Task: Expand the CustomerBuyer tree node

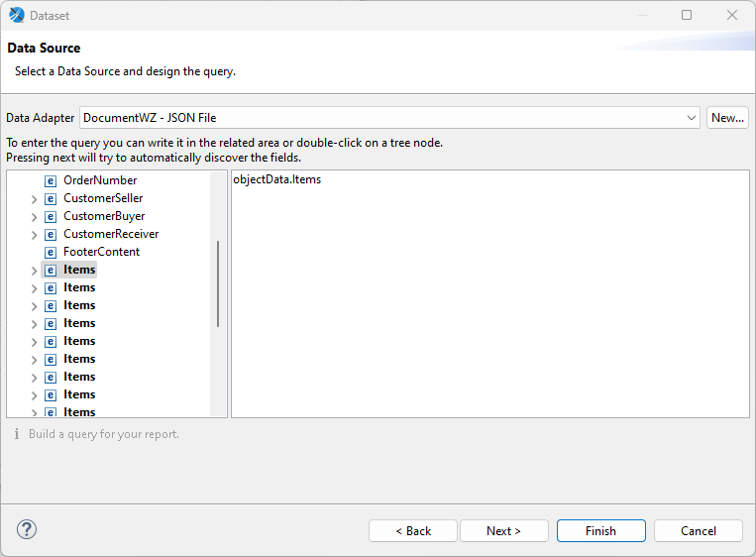Action: click(x=35, y=217)
